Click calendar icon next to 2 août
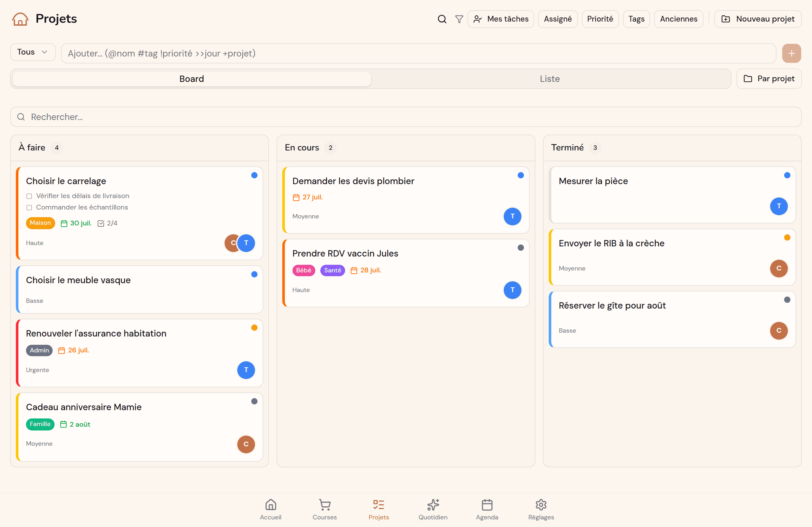The width and height of the screenshot is (812, 527). [x=63, y=424]
